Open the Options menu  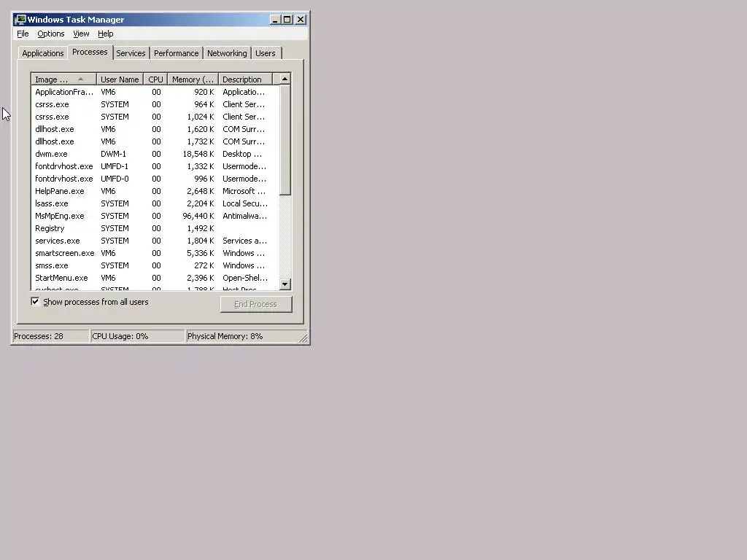(x=51, y=34)
